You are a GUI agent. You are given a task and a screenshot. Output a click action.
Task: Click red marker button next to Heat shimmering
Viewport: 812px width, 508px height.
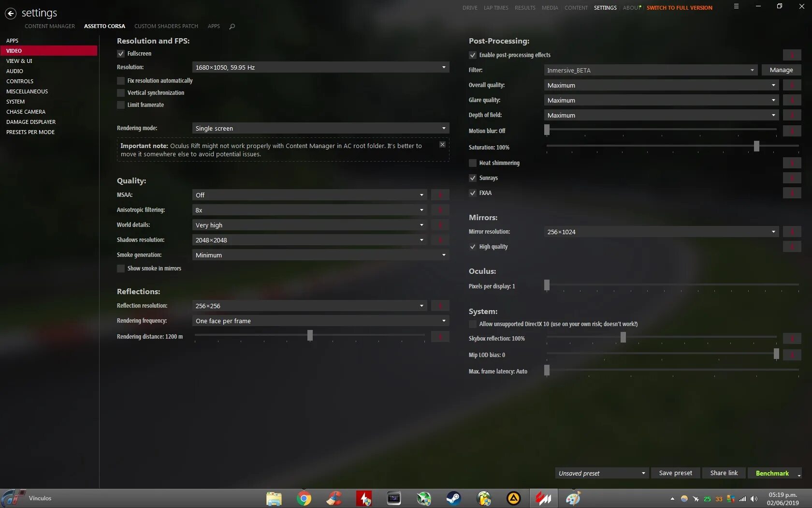click(x=792, y=163)
